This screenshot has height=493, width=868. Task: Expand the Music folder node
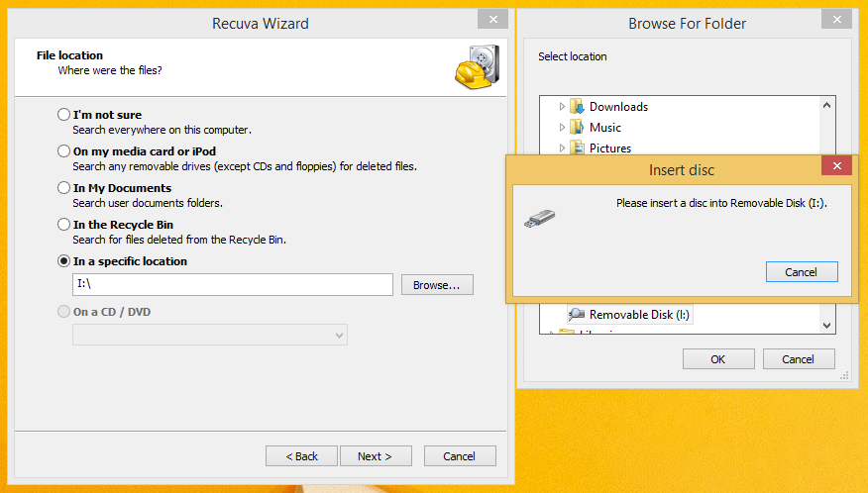[562, 128]
